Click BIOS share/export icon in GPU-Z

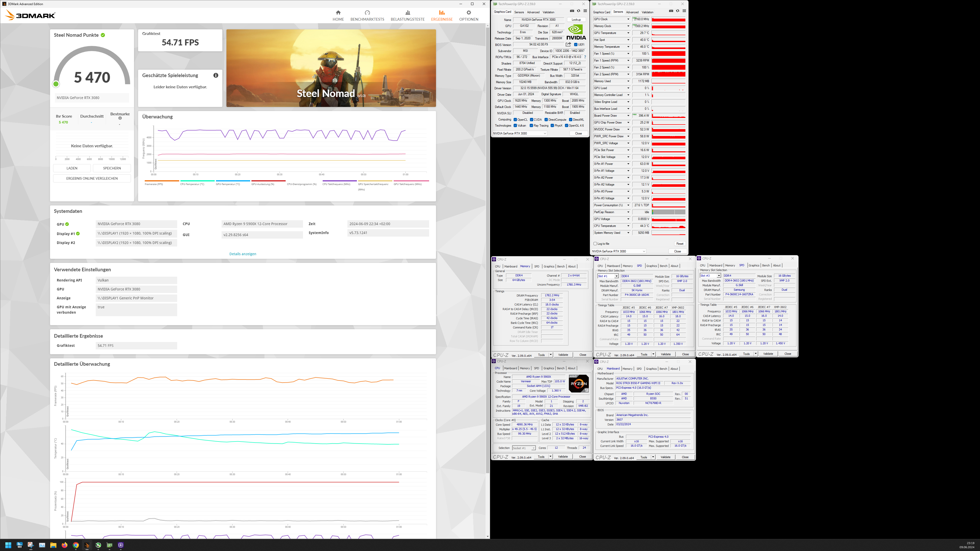pyautogui.click(x=568, y=44)
